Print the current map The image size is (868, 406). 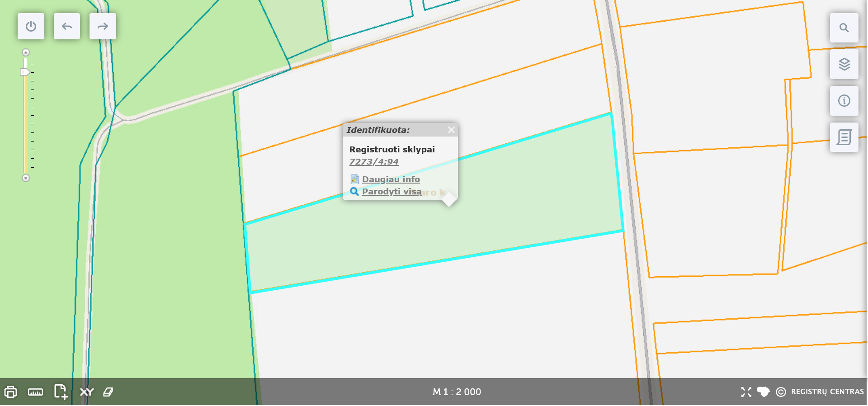(x=11, y=392)
